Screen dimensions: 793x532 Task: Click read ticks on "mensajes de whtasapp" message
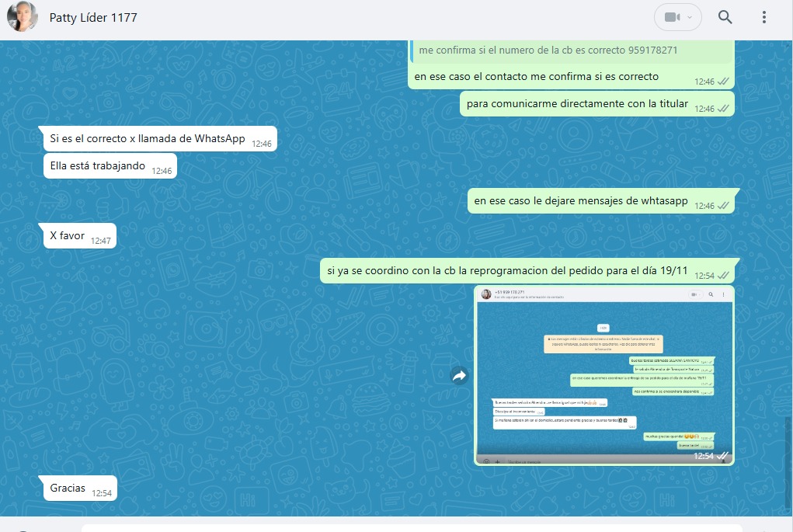click(723, 206)
